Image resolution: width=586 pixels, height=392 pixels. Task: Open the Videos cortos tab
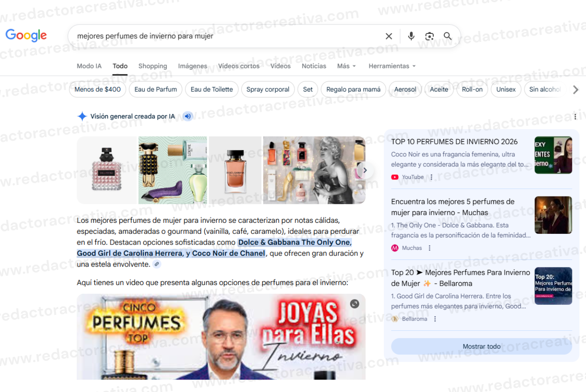point(239,66)
